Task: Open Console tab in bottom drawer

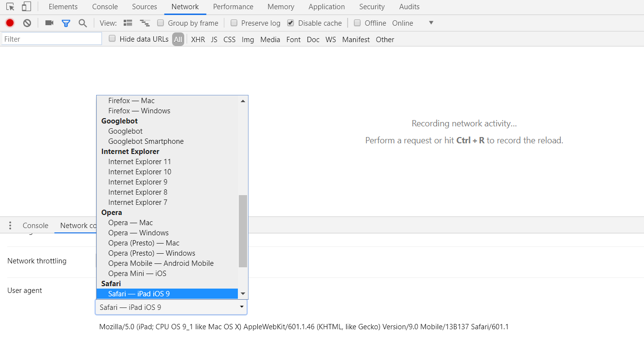Action: [x=35, y=225]
